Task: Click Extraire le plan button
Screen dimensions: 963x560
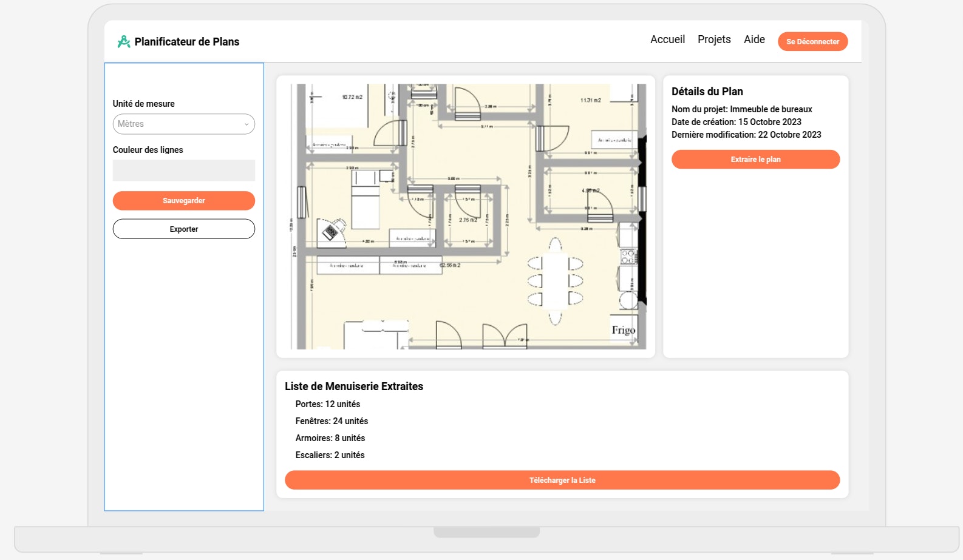Action: [755, 160]
